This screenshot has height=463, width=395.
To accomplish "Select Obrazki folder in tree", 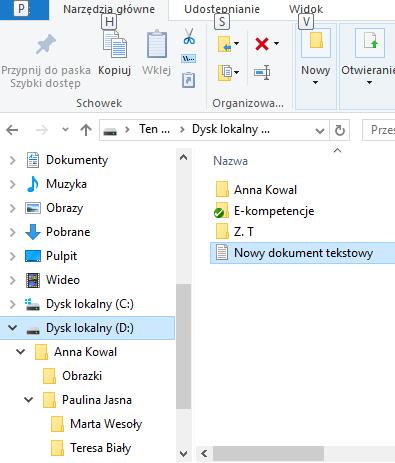I will (82, 376).
